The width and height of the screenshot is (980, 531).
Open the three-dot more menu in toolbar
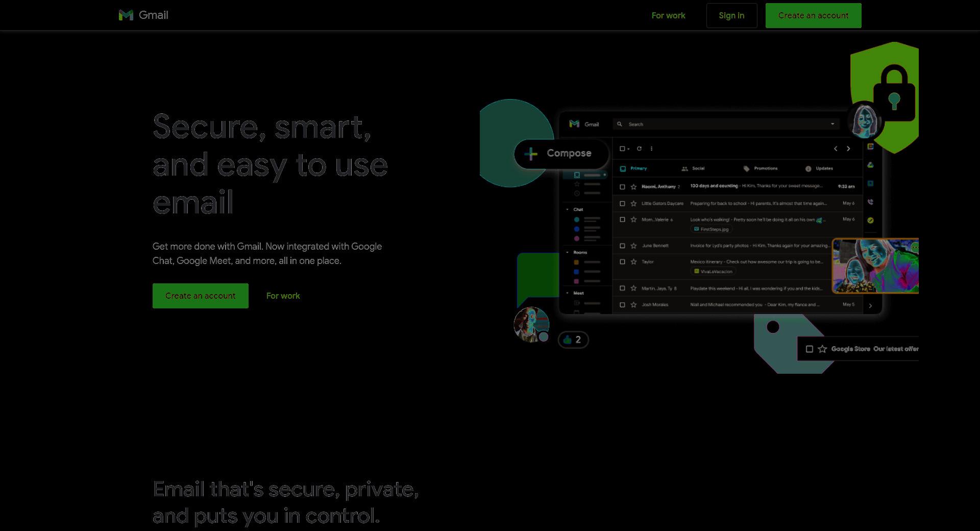point(651,149)
